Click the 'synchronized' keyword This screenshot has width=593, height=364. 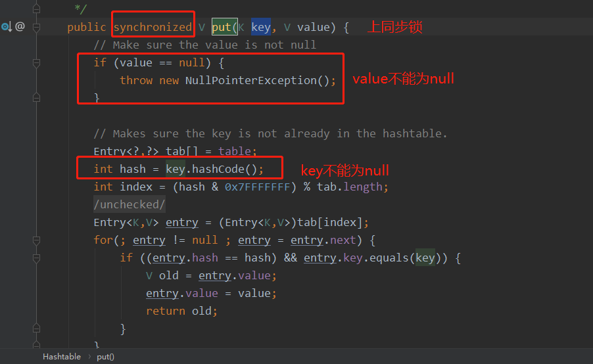pyautogui.click(x=153, y=27)
